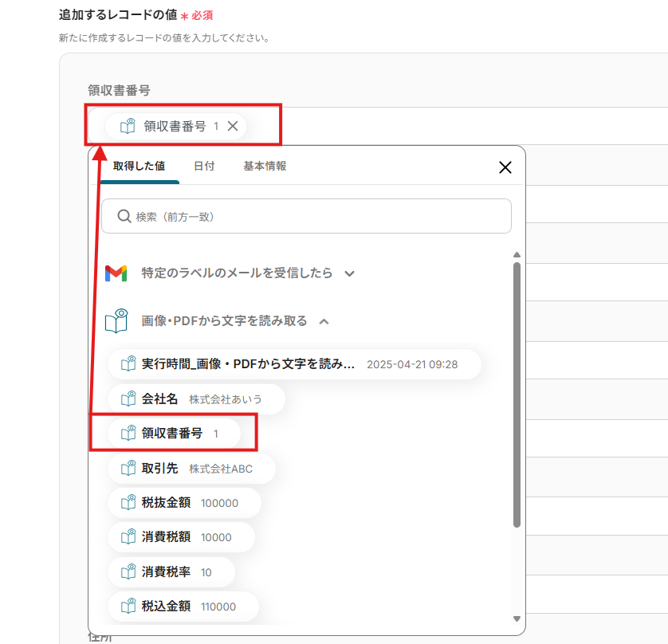The height and width of the screenshot is (644, 668).
Task: Click the book icon on the 実行時間 chip
Action: point(128,363)
